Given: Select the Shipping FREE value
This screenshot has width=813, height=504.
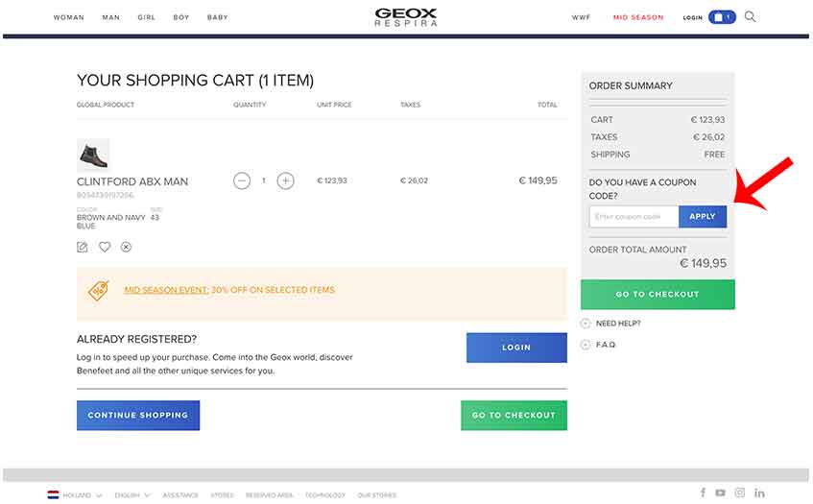Looking at the screenshot, I should pos(714,154).
